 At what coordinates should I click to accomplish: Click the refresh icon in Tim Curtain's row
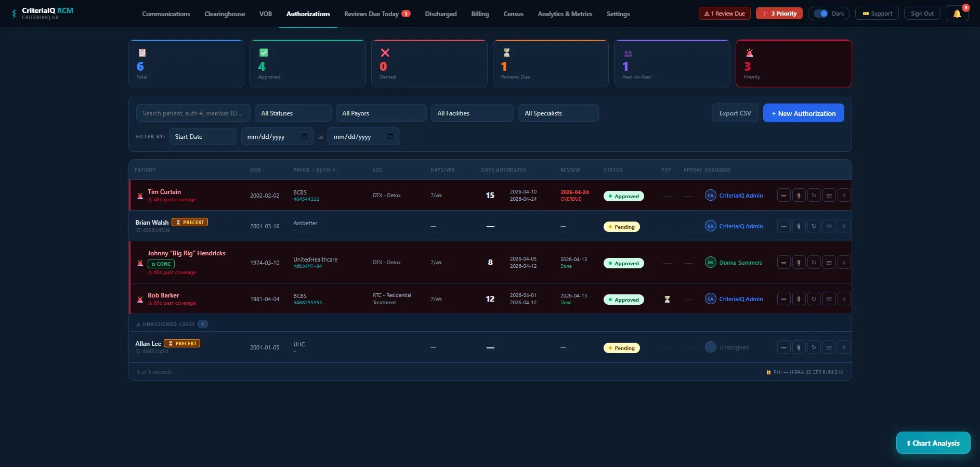point(814,196)
